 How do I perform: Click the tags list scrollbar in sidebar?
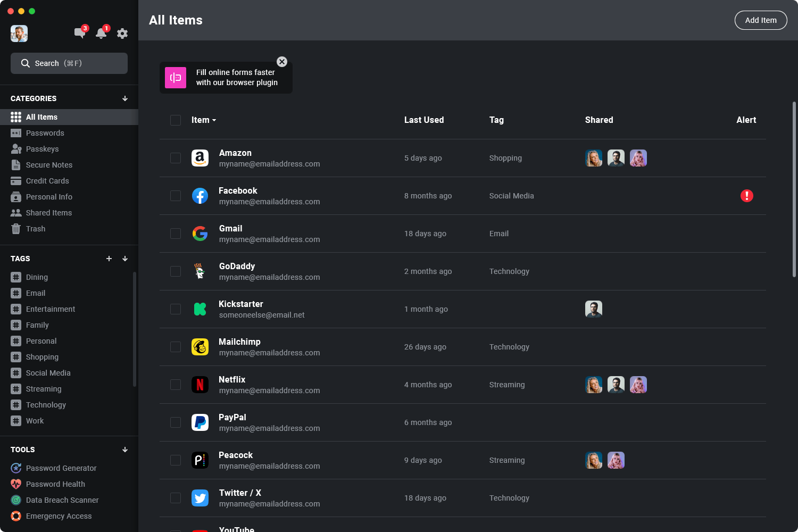(x=135, y=329)
